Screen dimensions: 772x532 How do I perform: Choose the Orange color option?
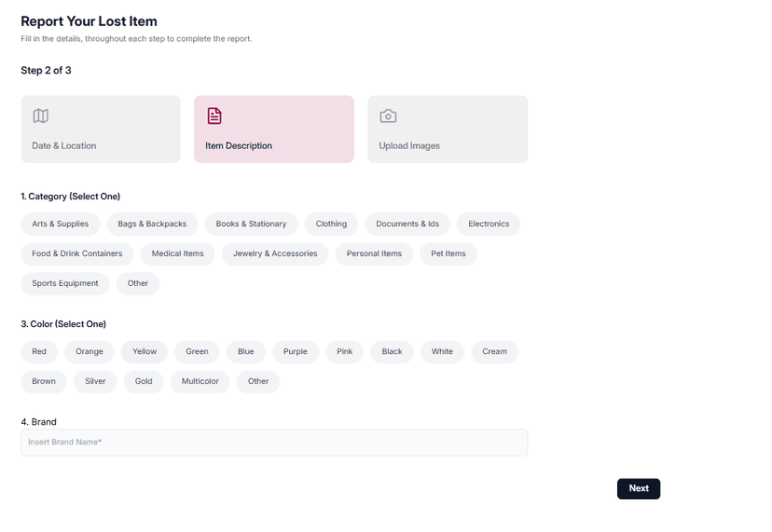tap(90, 352)
